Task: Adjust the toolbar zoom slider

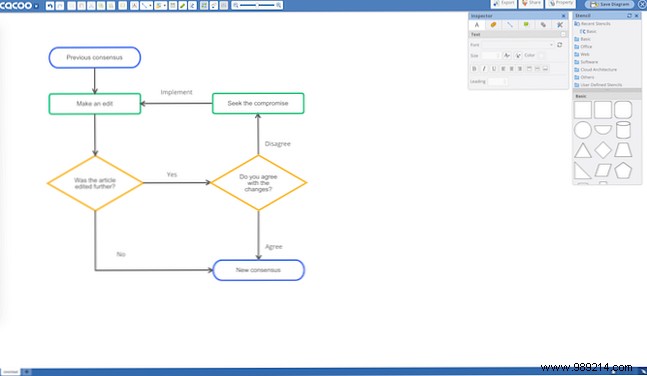Action: pyautogui.click(x=257, y=5)
